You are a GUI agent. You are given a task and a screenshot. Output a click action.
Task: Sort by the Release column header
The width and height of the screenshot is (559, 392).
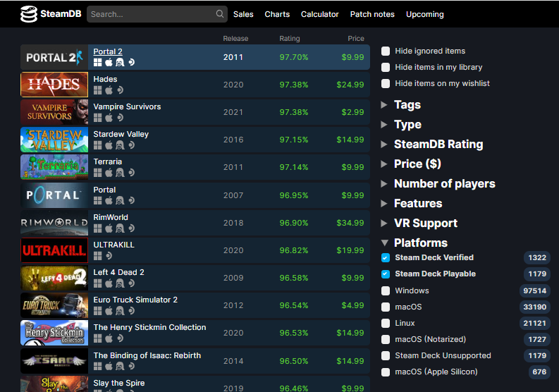point(235,39)
